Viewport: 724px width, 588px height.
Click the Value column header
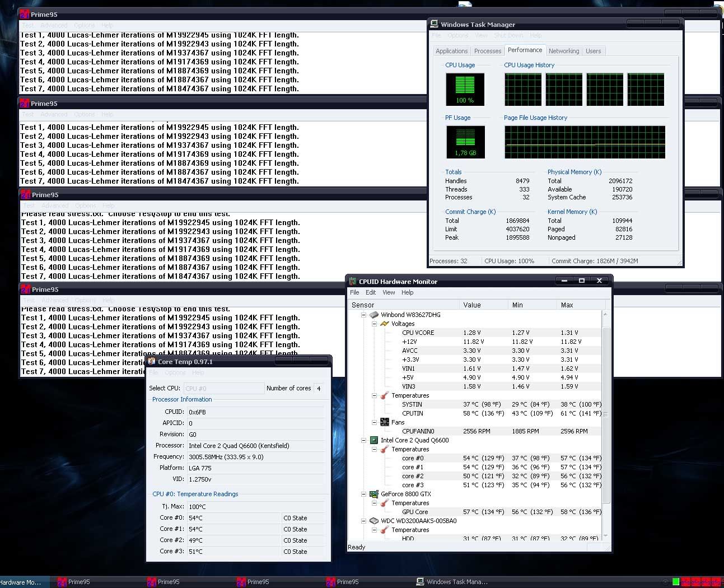[x=483, y=305]
